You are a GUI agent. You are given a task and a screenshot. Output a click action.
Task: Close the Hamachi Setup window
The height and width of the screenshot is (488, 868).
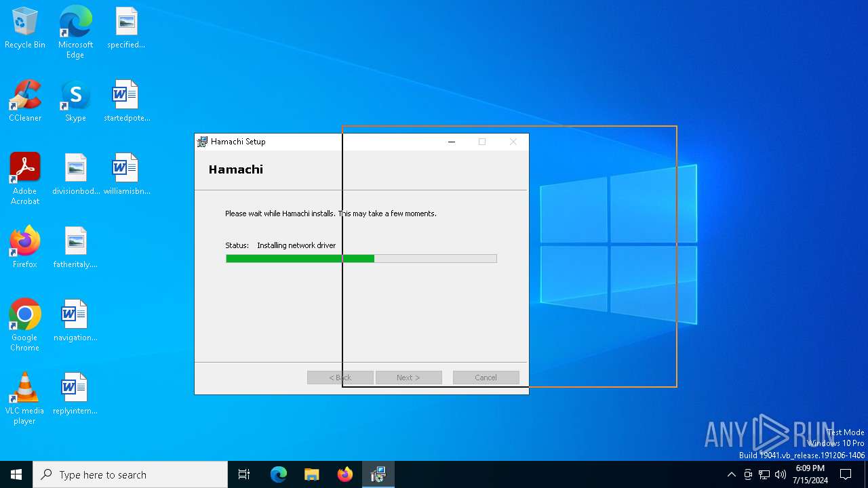pos(513,142)
